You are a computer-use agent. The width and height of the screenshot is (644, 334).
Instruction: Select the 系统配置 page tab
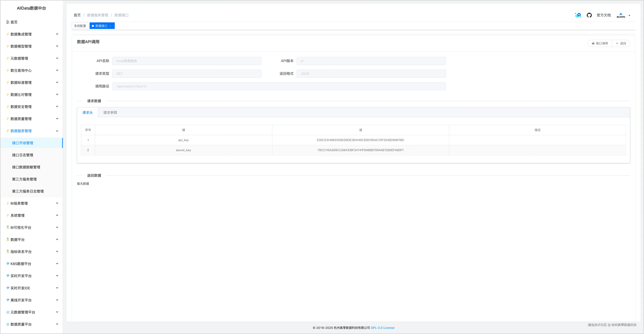pos(80,26)
